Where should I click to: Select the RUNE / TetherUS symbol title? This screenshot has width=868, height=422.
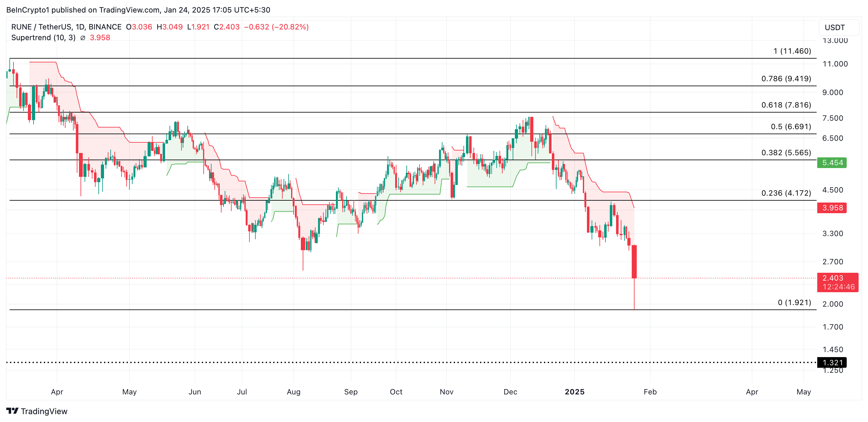point(66,27)
